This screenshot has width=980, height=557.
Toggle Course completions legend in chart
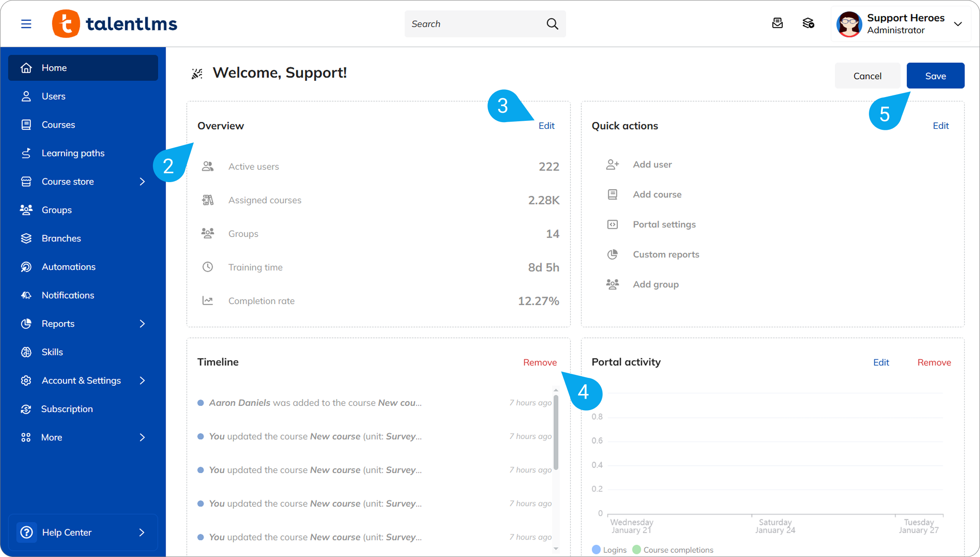tap(673, 550)
